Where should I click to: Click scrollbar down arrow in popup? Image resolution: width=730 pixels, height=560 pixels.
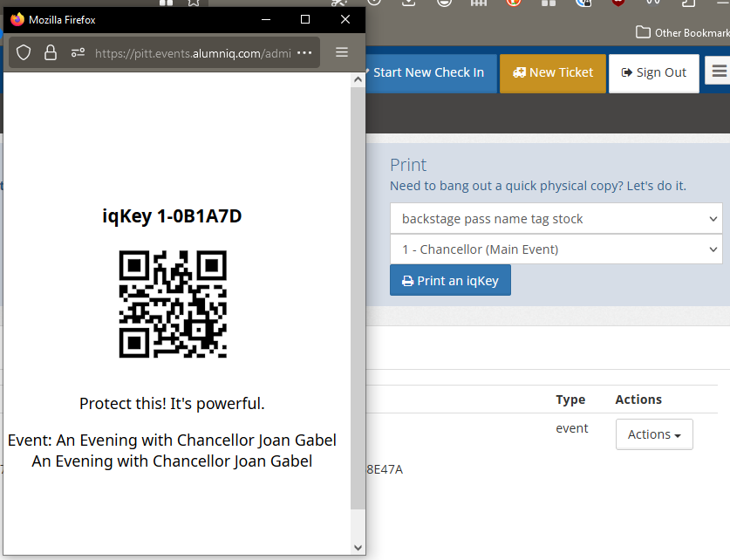358,548
